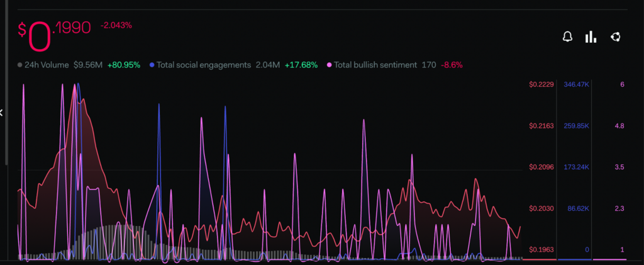
Task: Click the 2.3 sentiment axis label
Action: (x=619, y=209)
